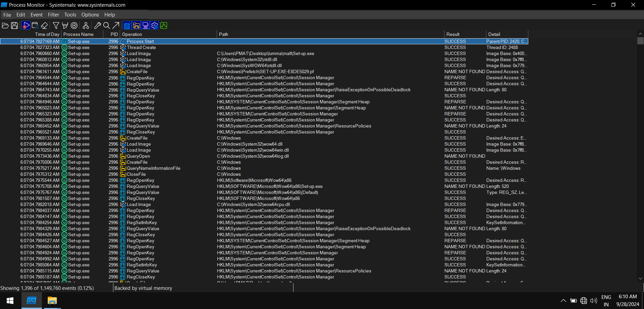Viewport: 644px width, 309px height.
Task: Open the Filter menu
Action: pyautogui.click(x=53, y=15)
